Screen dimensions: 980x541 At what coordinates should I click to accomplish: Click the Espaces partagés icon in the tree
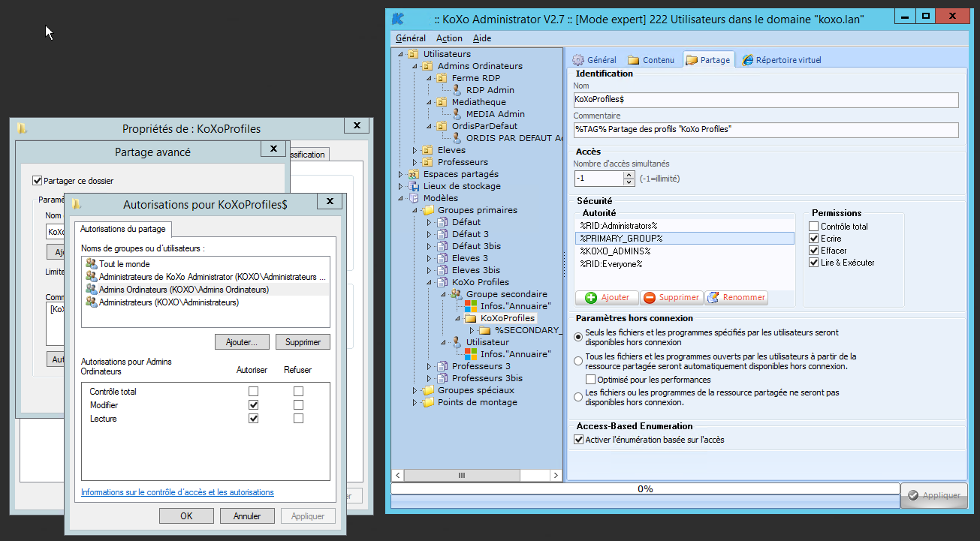413,174
